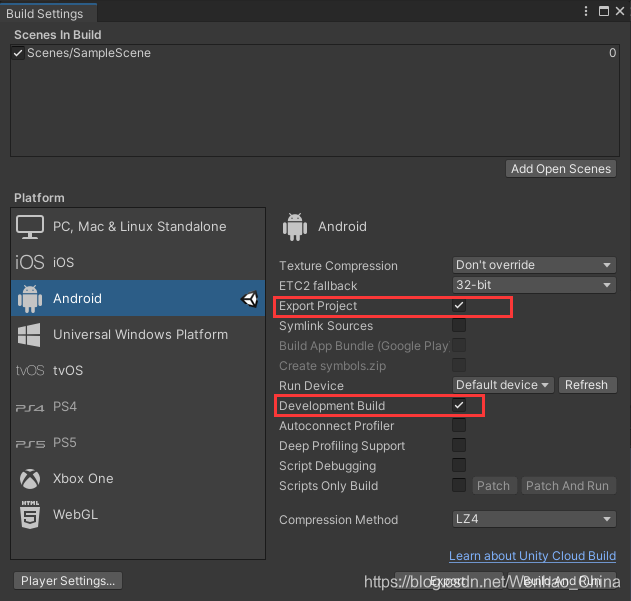Click the tvOS platform logo icon
The width and height of the screenshot is (631, 601).
[30, 370]
